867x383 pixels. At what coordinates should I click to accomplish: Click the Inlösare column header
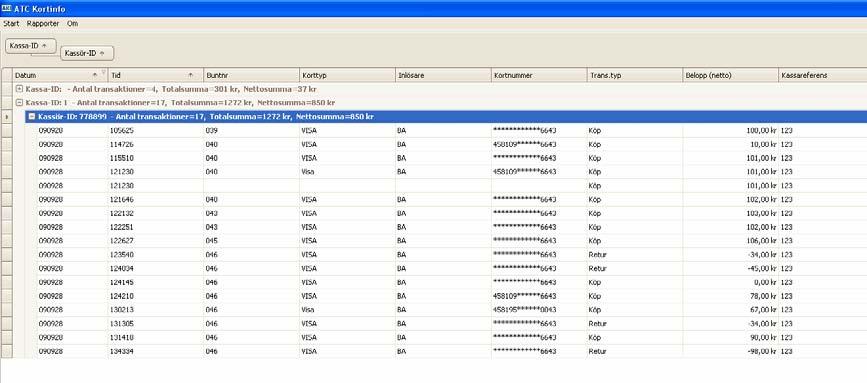(443, 75)
